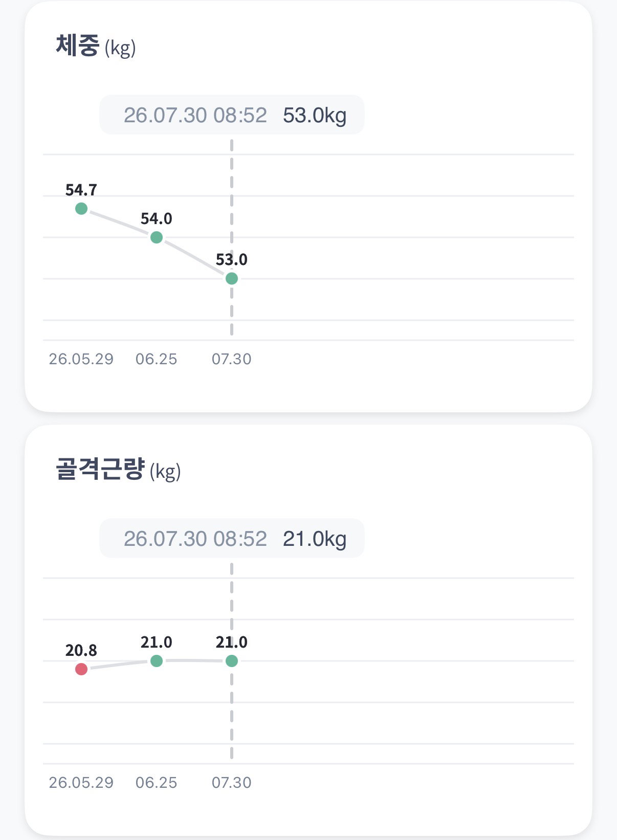
Task: Select the 06.25 muscle mass 21.0 point
Action: (157, 661)
